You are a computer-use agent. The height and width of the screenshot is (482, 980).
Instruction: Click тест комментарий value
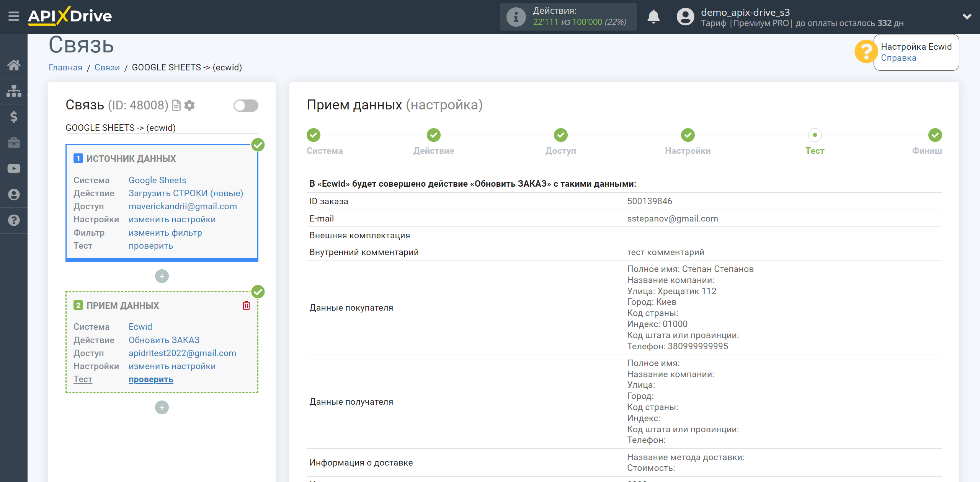click(x=666, y=252)
